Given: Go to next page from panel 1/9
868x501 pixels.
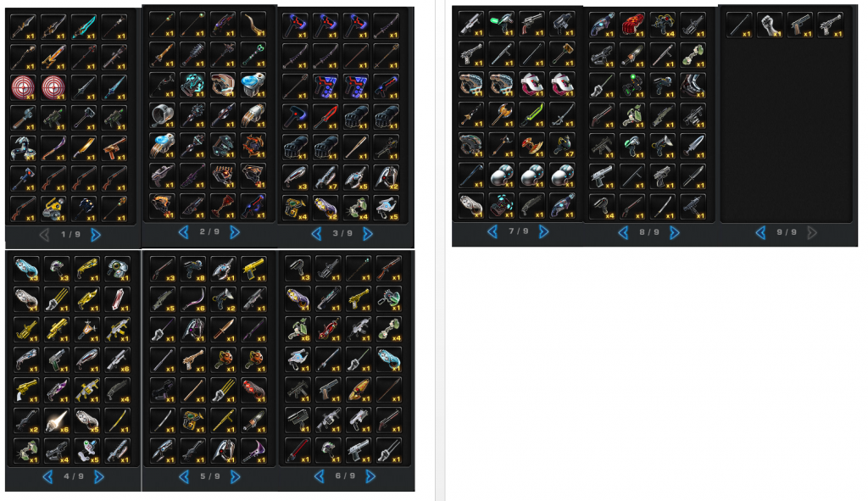Looking at the screenshot, I should [96, 235].
